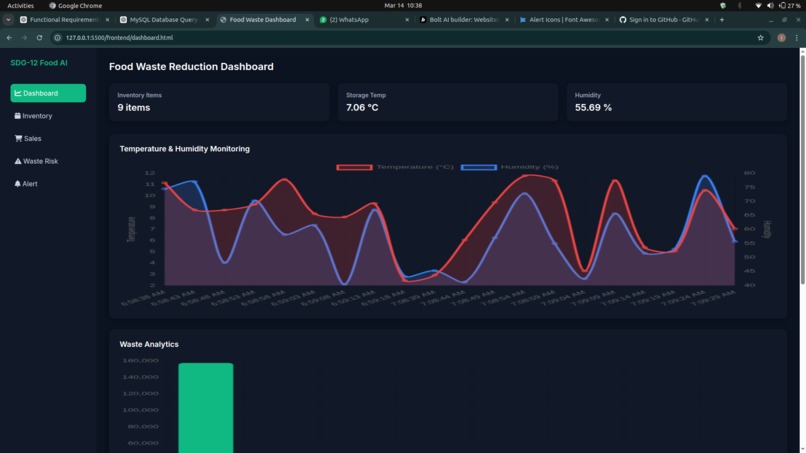This screenshot has height=453, width=806.
Task: Close the MySQL Database Query tab
Action: coord(207,20)
